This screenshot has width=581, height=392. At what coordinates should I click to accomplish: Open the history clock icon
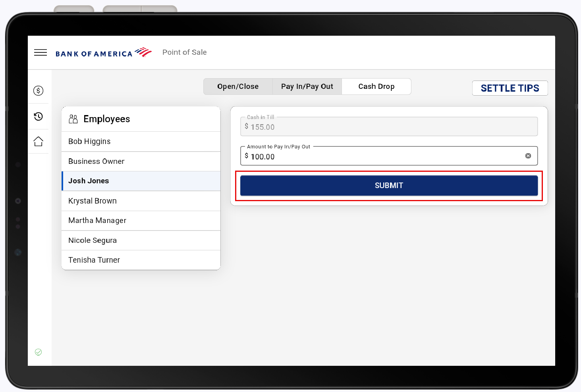39,116
